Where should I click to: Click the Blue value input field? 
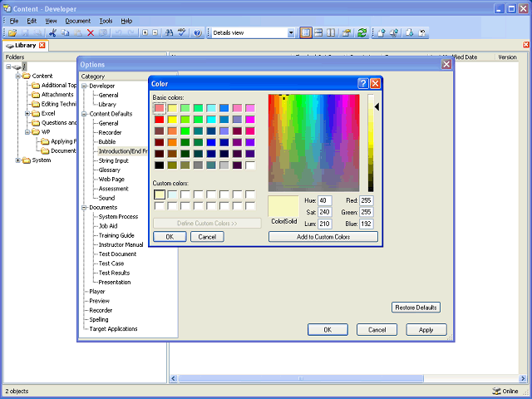367,224
